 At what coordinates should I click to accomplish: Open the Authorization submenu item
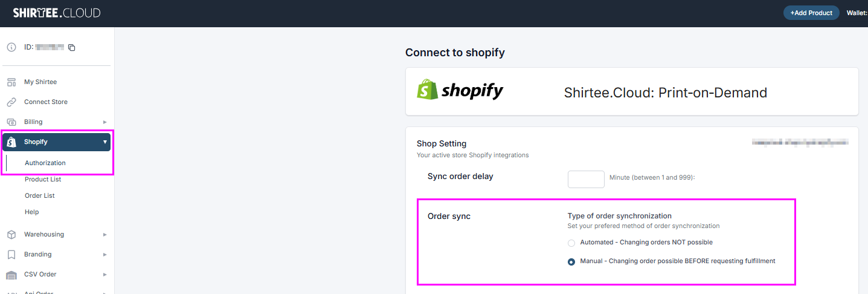[x=45, y=163]
